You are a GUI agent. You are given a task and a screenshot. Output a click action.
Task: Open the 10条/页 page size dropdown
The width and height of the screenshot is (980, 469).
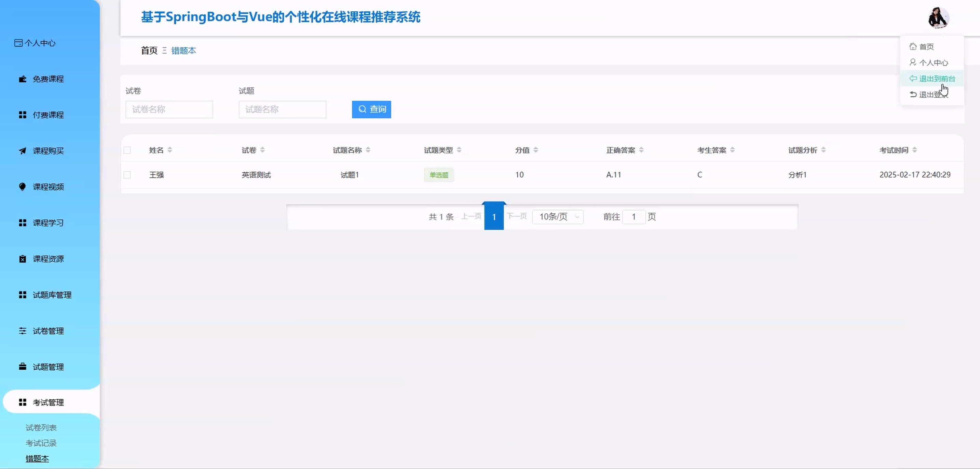point(557,217)
